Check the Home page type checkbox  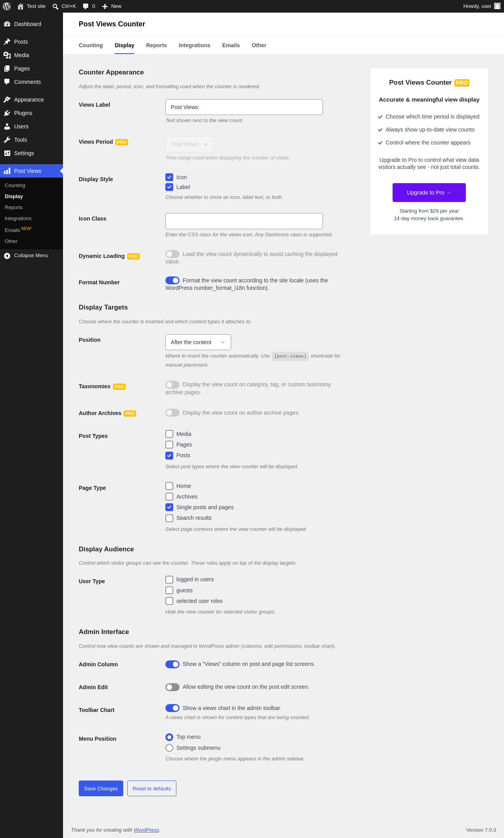click(169, 486)
